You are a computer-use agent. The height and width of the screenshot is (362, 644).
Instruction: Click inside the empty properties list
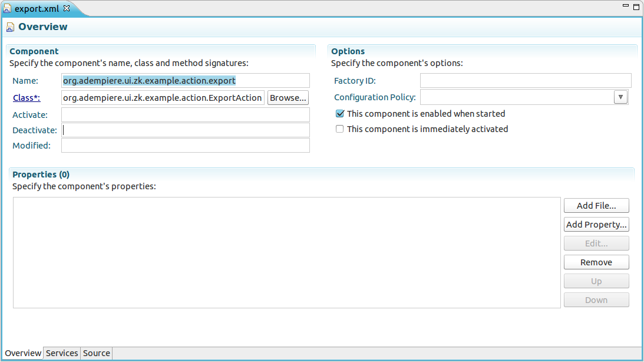click(286, 252)
